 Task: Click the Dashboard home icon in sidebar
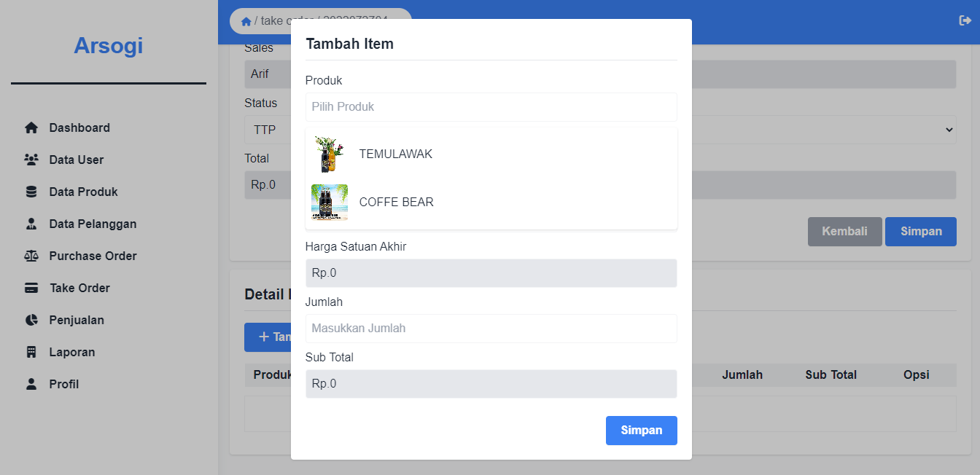(31, 128)
